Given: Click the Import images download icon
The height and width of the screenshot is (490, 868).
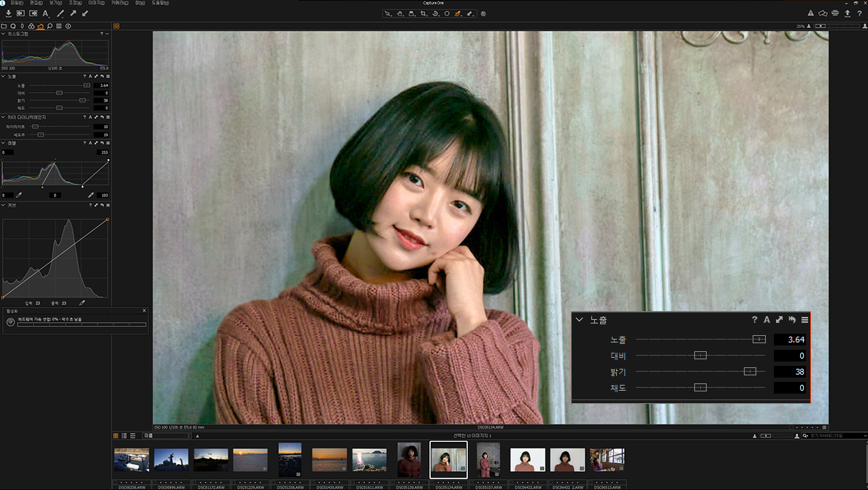Looking at the screenshot, I should [x=8, y=13].
